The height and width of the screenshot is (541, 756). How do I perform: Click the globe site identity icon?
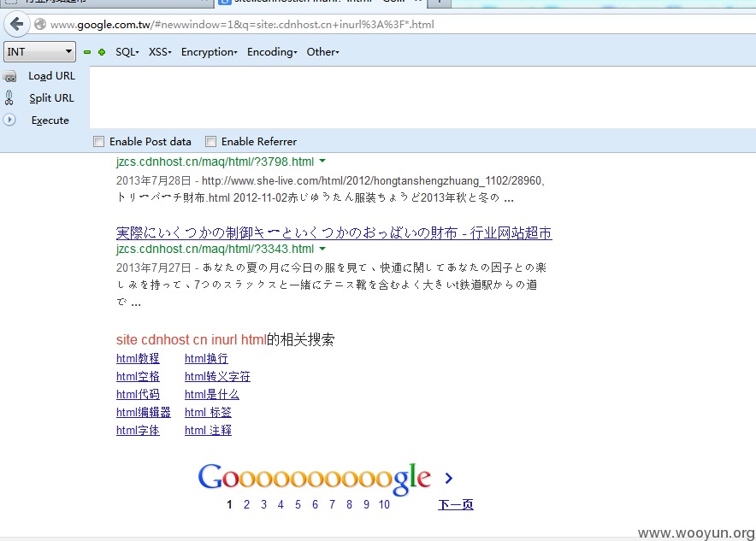point(40,24)
